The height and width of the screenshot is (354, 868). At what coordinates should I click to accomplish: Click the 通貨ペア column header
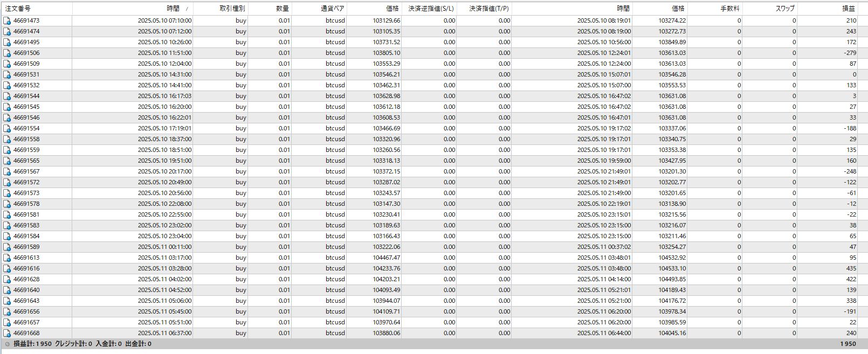pyautogui.click(x=333, y=9)
